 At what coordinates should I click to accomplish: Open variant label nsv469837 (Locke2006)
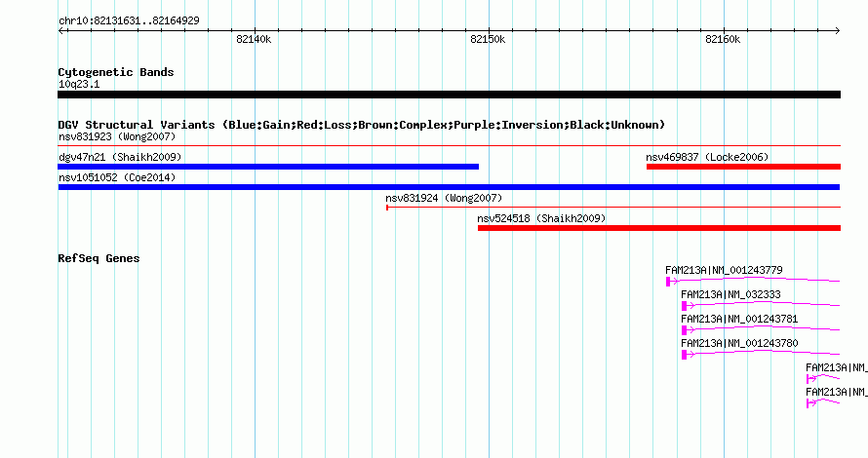[x=707, y=157]
